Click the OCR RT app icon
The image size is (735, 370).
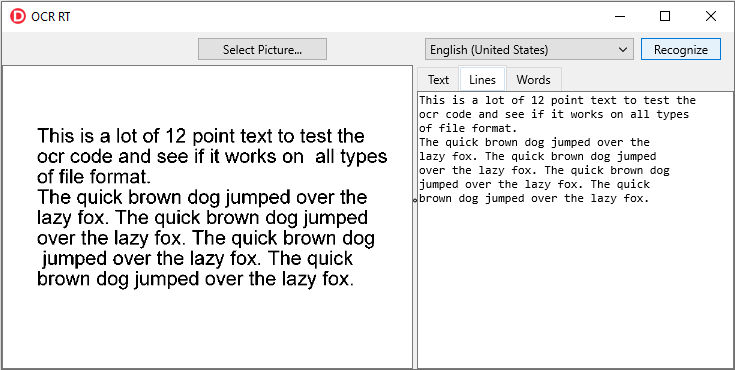pyautogui.click(x=17, y=16)
